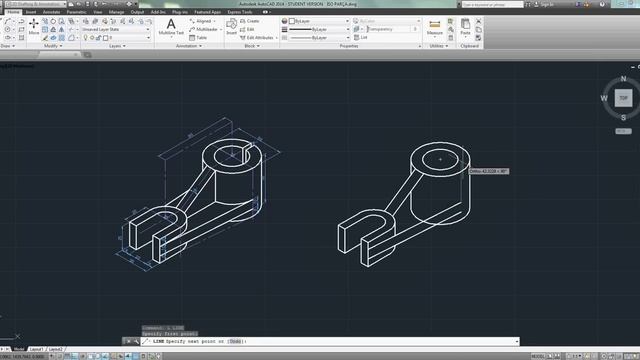Switch to the Parametric ribbon tab
640x360 pixels.
(x=76, y=12)
